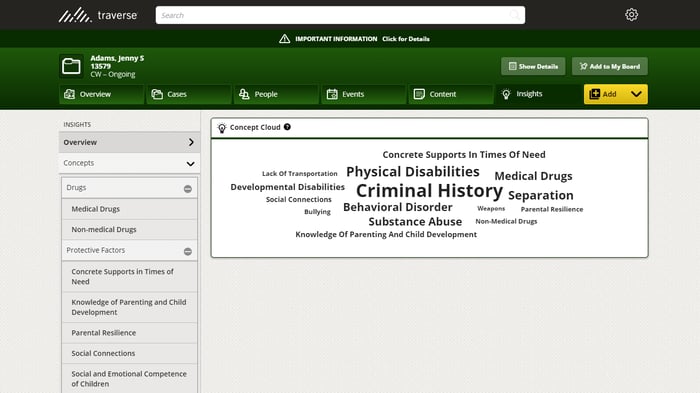Click Concrete Supports In Times Of Need cloud term
The width and height of the screenshot is (700, 393).
pyautogui.click(x=464, y=155)
